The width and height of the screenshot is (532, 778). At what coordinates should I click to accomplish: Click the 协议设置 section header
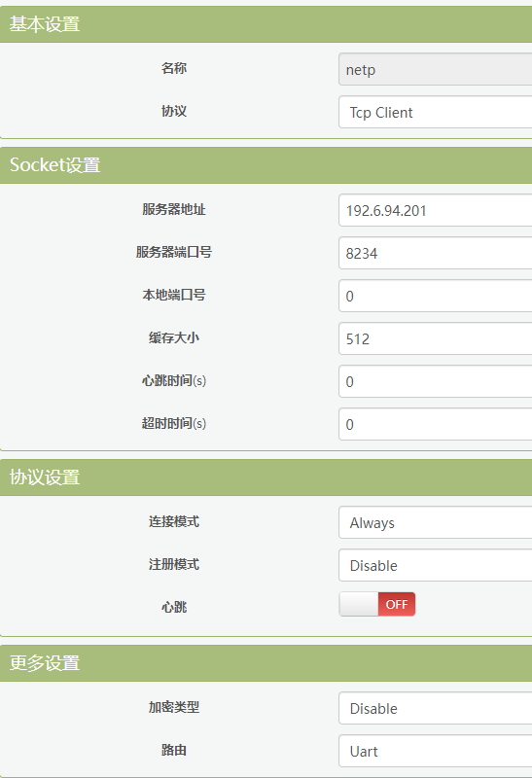pos(266,477)
